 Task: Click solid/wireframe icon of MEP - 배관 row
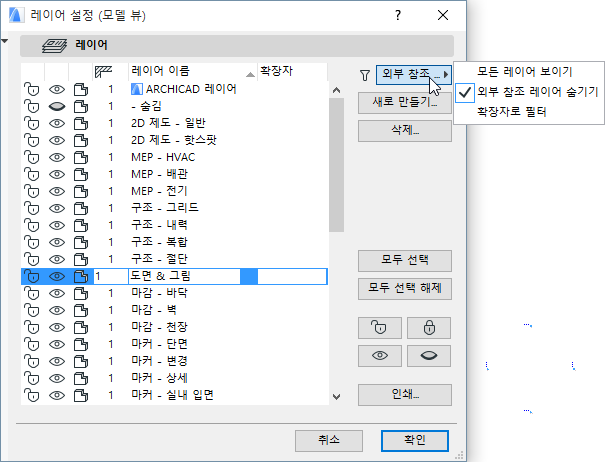[81, 174]
